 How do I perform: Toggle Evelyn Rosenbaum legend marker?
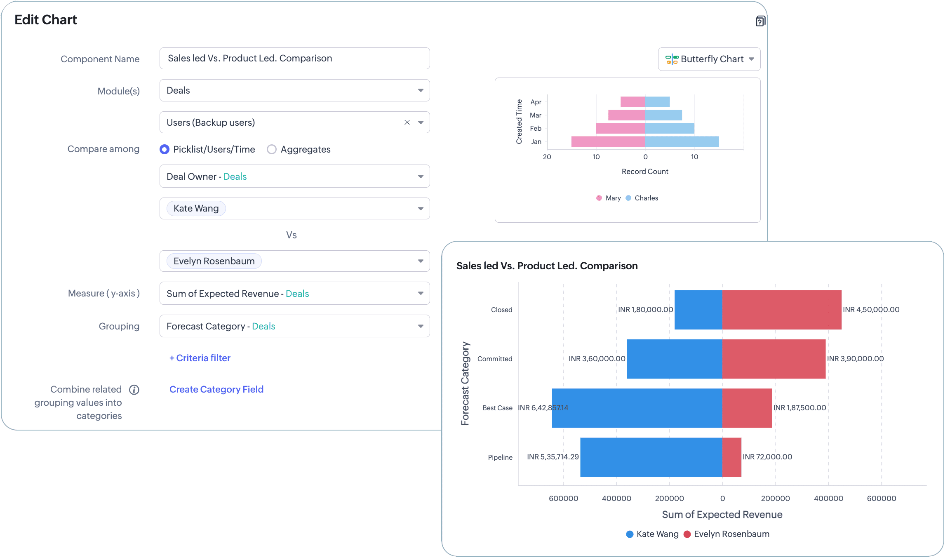click(x=687, y=534)
